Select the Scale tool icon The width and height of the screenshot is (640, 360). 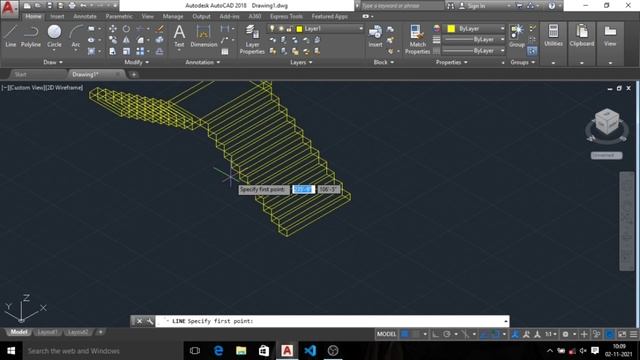tap(127, 51)
